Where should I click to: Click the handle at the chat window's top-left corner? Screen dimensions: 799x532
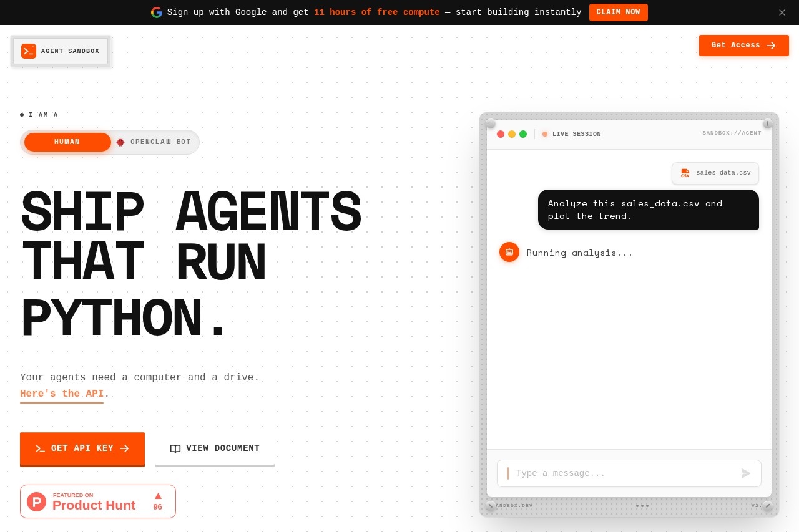(491, 123)
